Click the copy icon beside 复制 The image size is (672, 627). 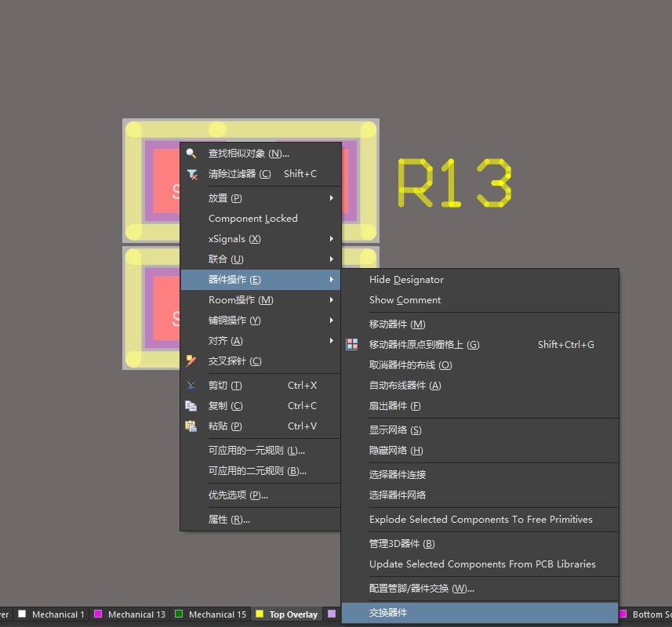pyautogui.click(x=191, y=406)
